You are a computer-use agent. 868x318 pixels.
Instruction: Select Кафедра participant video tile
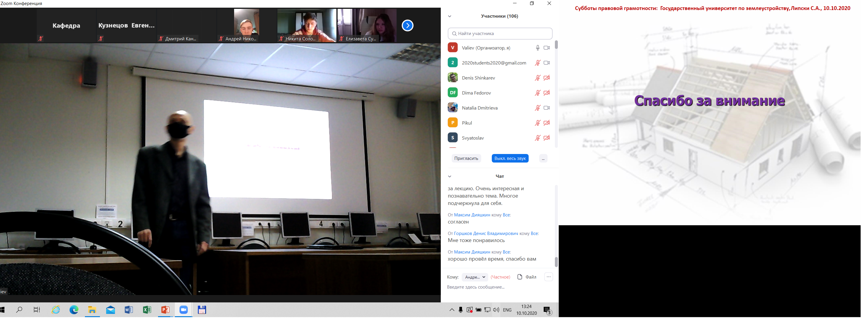click(x=67, y=26)
